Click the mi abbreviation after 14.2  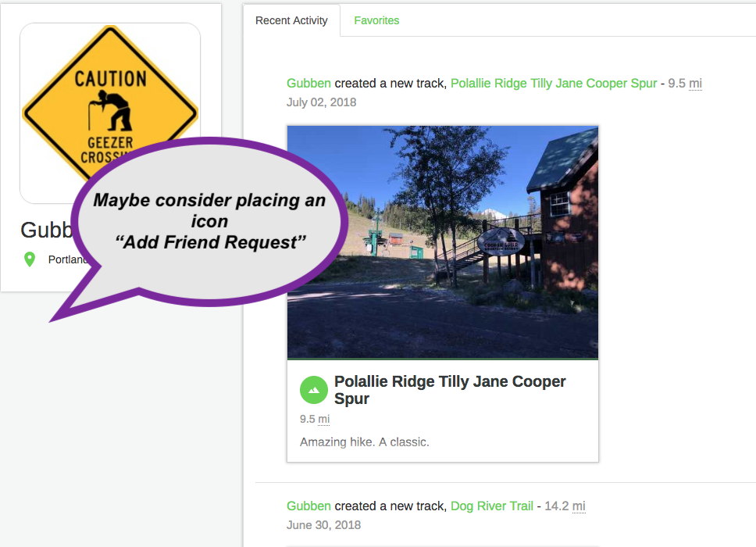tap(579, 506)
